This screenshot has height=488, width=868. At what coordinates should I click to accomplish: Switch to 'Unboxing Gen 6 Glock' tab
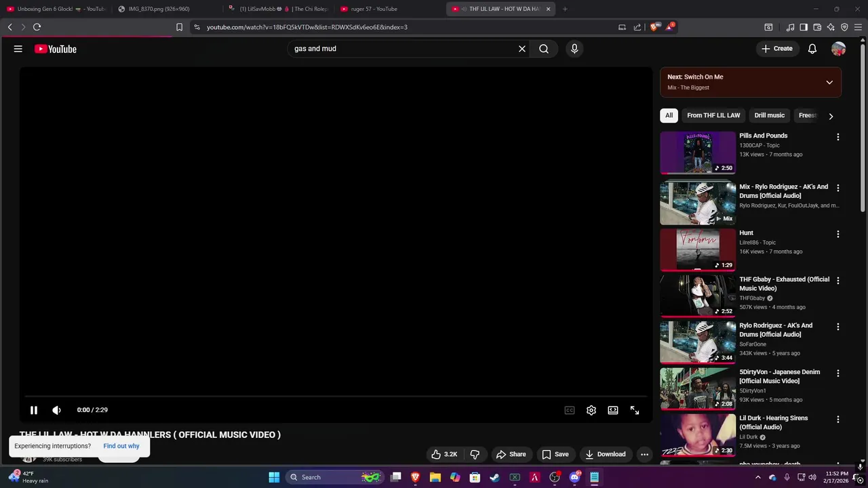tap(56, 9)
